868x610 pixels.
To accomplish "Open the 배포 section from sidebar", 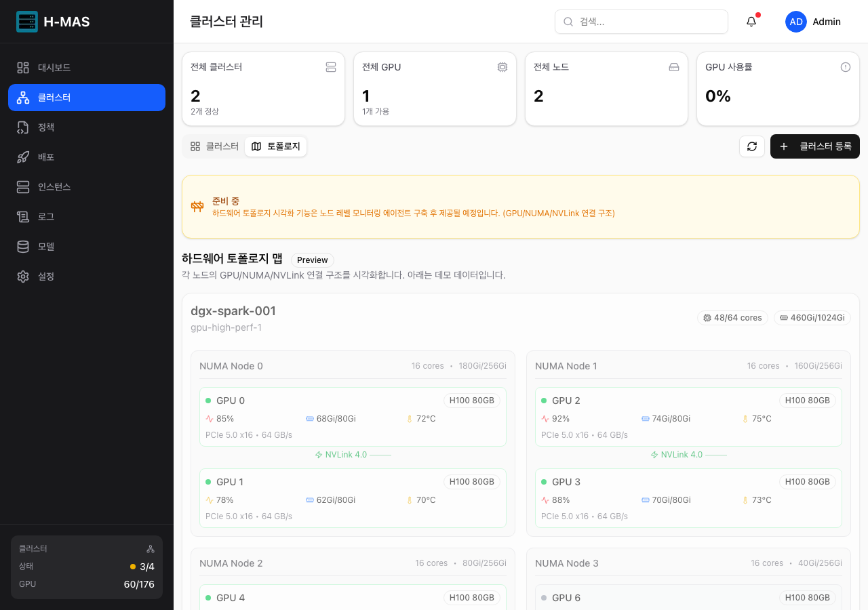I will pyautogui.click(x=22, y=157).
